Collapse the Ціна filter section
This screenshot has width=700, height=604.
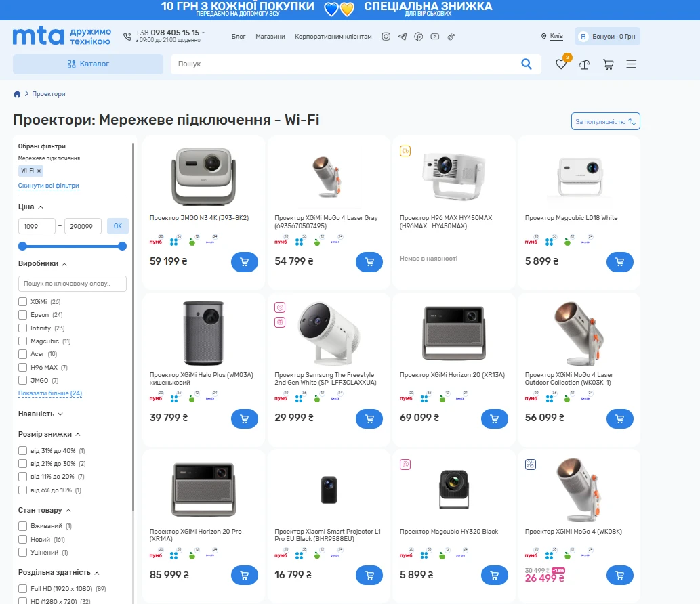[x=30, y=207]
